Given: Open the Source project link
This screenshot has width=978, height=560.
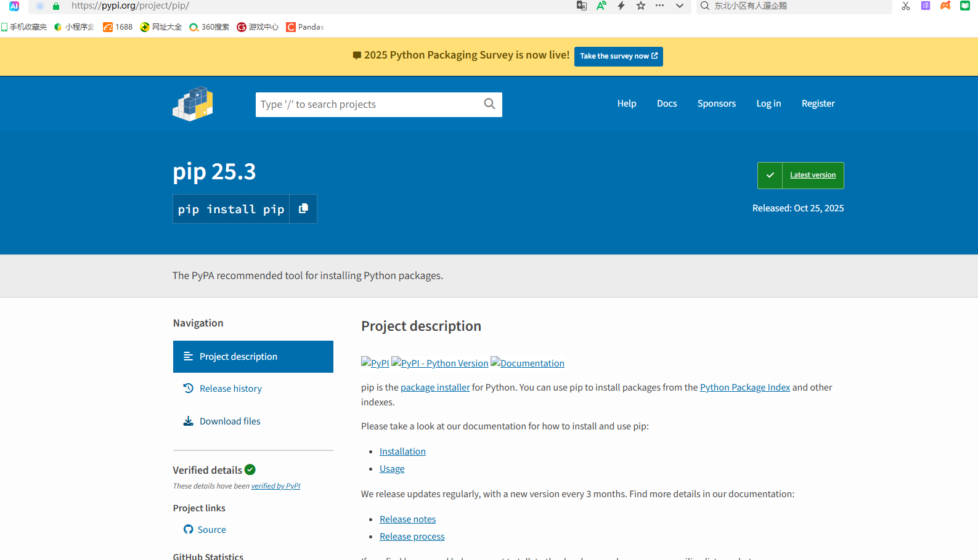Looking at the screenshot, I should click(211, 530).
